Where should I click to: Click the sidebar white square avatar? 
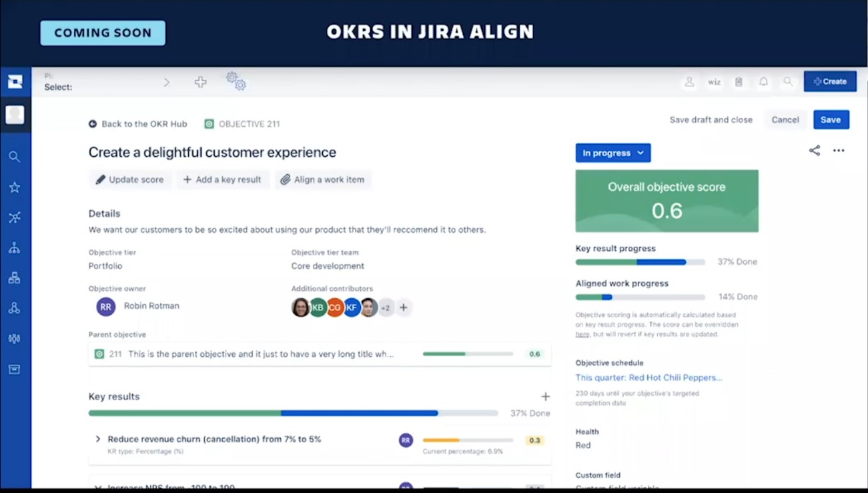[x=15, y=115]
